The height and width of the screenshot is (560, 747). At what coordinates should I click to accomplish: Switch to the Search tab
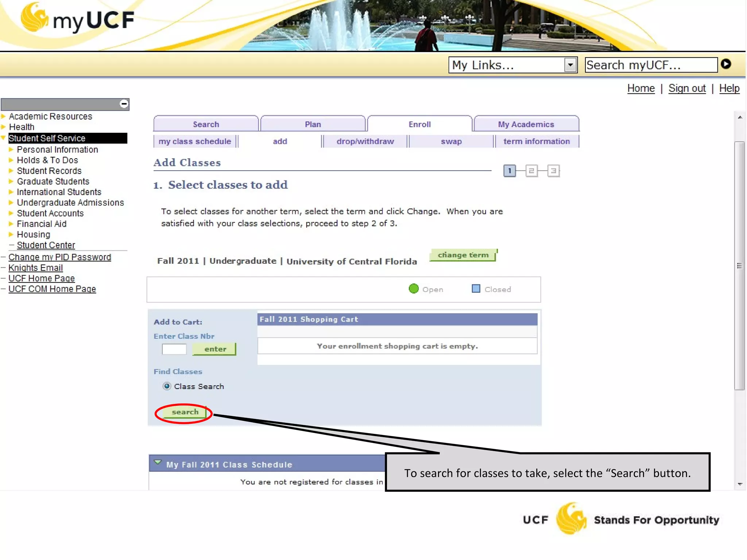click(206, 124)
